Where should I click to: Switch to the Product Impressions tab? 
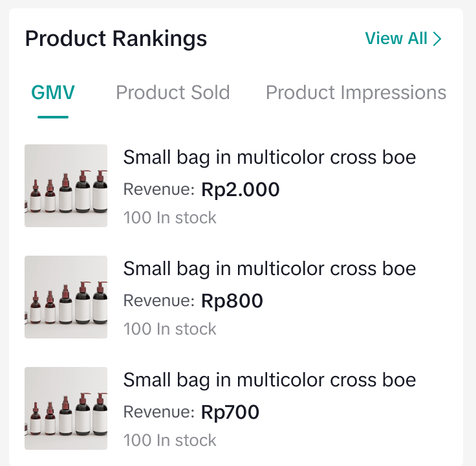pos(356,93)
